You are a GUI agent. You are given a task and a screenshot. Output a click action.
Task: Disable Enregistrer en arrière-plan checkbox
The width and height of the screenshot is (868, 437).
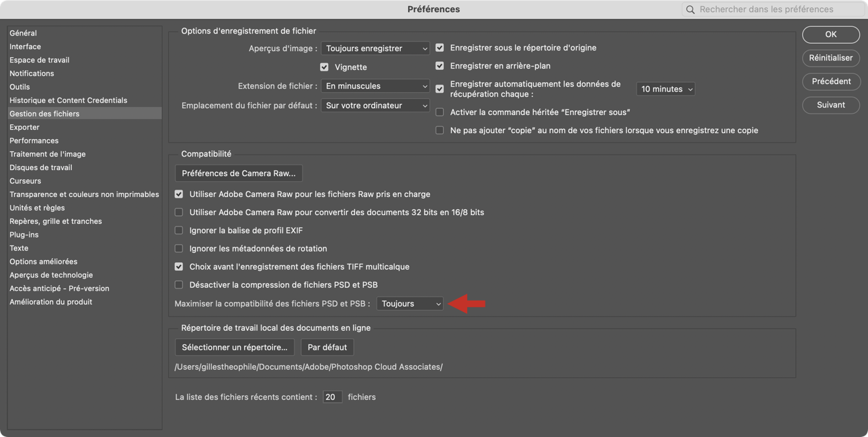tap(440, 66)
